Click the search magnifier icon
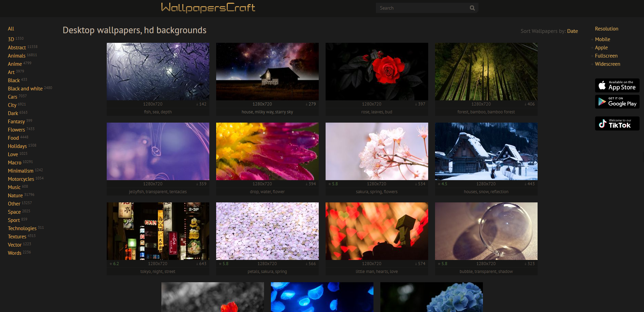 click(x=472, y=8)
